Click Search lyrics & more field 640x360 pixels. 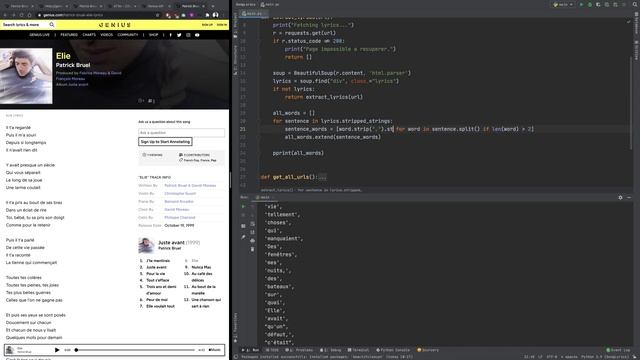pyautogui.click(x=25, y=25)
